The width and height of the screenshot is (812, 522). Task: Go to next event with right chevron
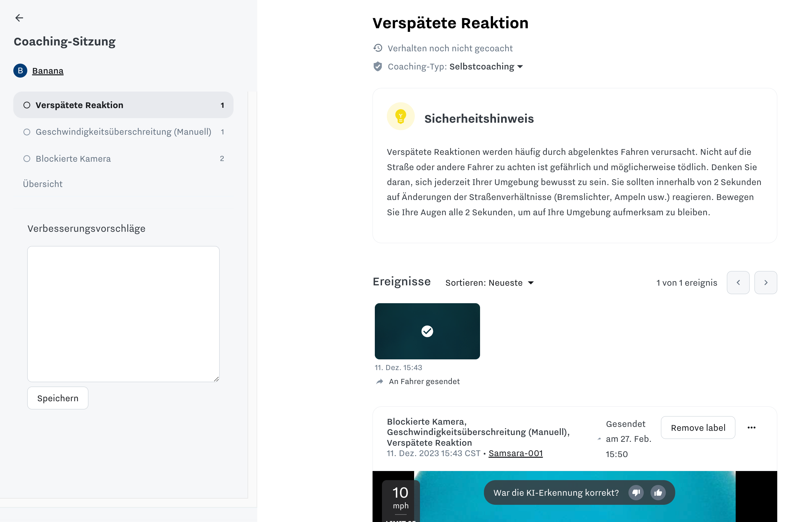point(765,282)
